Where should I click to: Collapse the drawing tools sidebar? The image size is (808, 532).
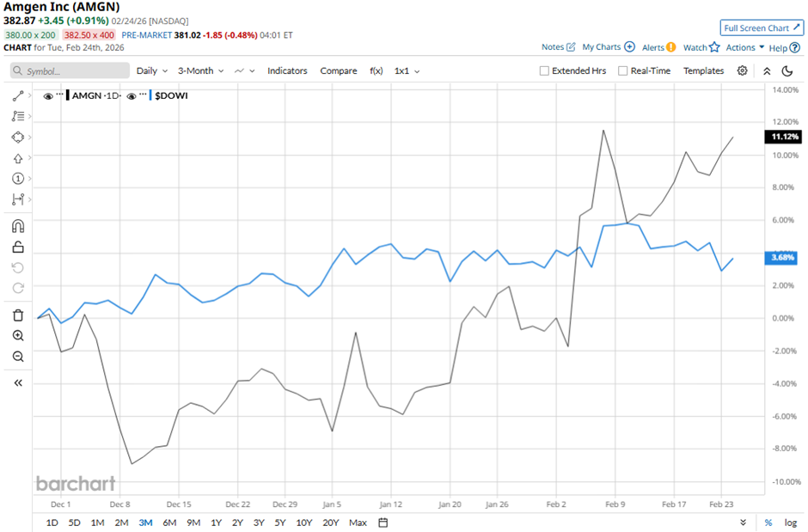pyautogui.click(x=18, y=382)
